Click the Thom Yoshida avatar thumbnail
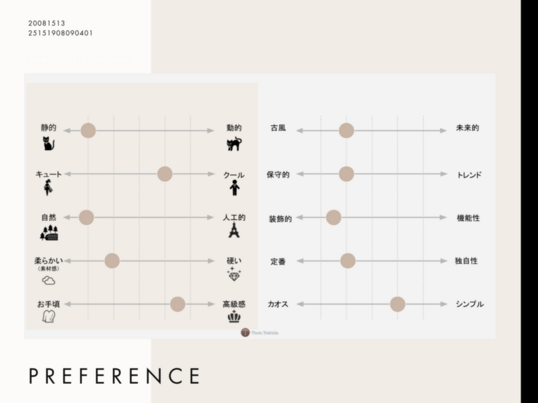 click(245, 332)
